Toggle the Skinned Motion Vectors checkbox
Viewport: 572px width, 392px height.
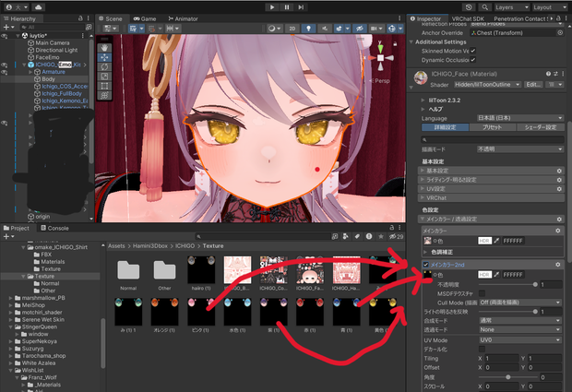click(473, 51)
